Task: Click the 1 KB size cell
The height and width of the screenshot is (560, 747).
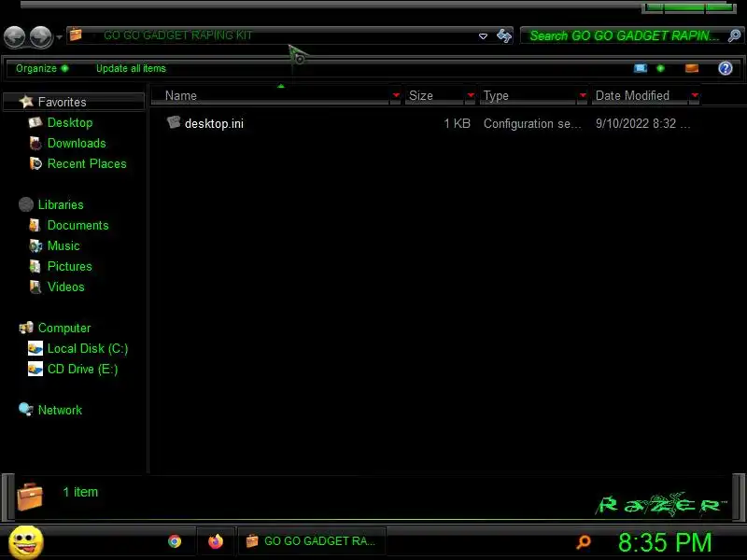Action: [457, 124]
